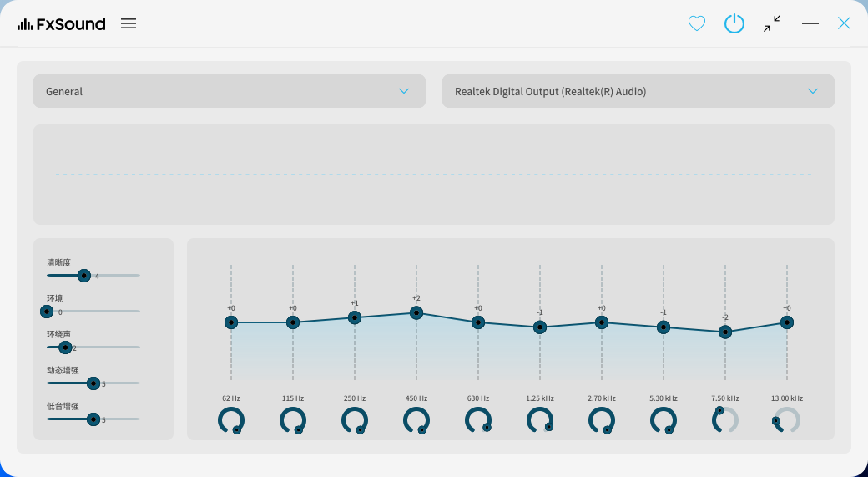Click the 清晰度 slider handle
868x477 pixels.
tap(83, 276)
